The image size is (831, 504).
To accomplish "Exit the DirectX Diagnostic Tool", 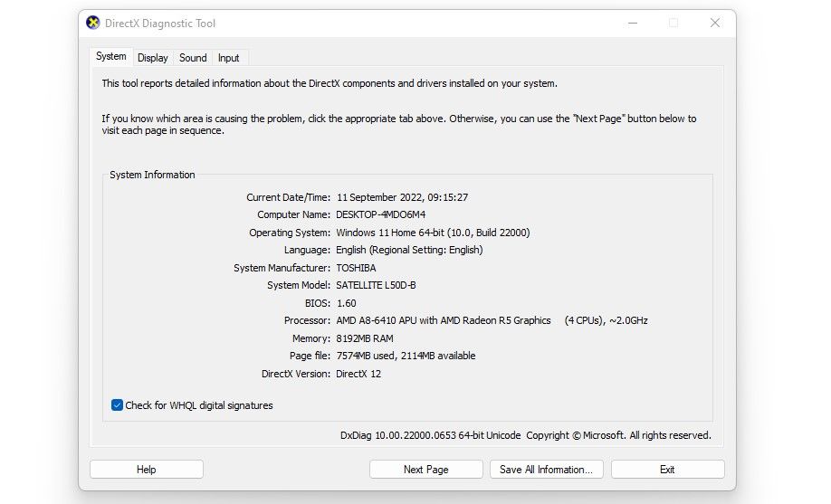I will coord(667,470).
